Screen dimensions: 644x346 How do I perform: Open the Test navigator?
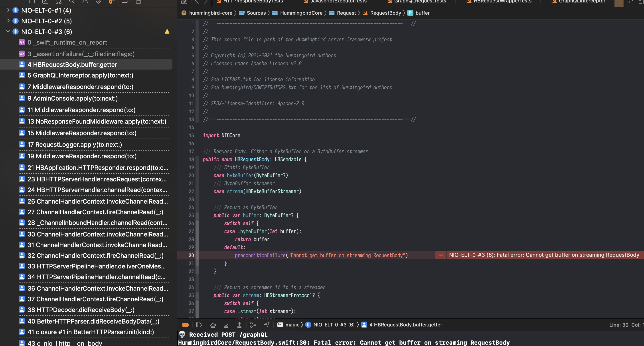98,2
